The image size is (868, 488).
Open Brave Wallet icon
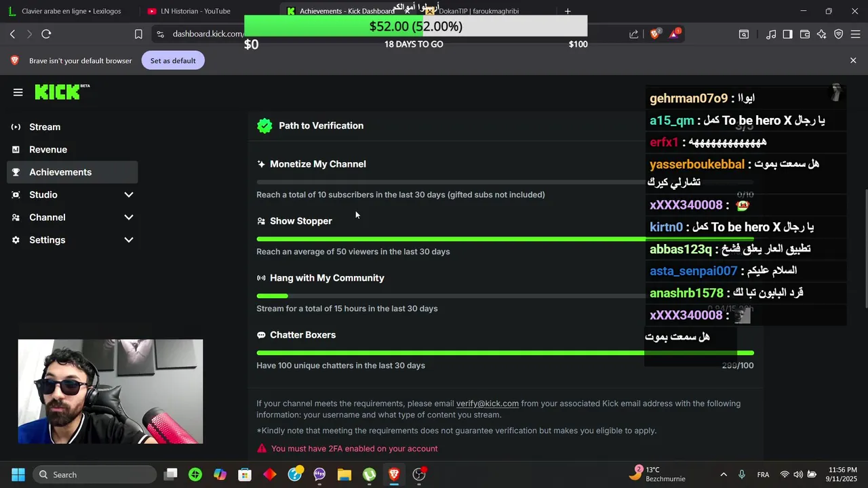pyautogui.click(x=805, y=34)
